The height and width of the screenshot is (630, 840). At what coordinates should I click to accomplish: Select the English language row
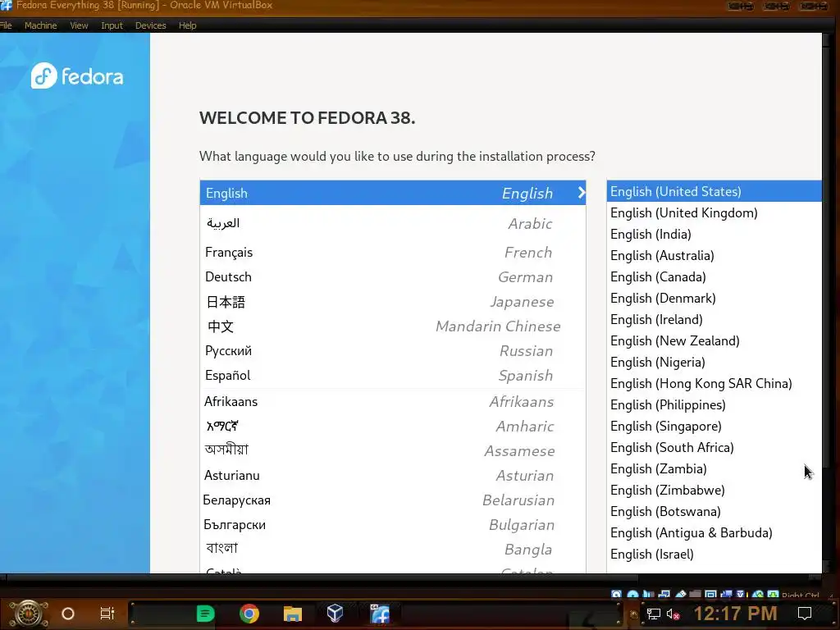[393, 193]
